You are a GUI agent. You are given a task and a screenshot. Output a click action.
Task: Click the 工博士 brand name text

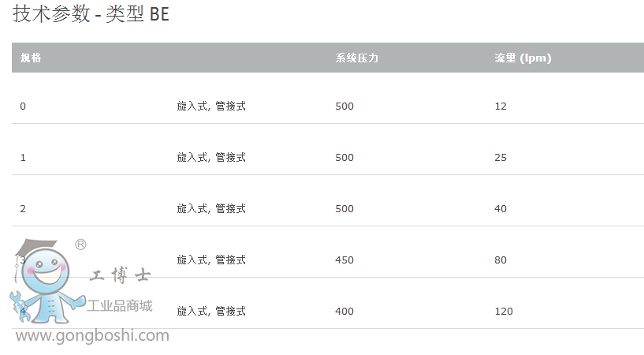coord(120,276)
